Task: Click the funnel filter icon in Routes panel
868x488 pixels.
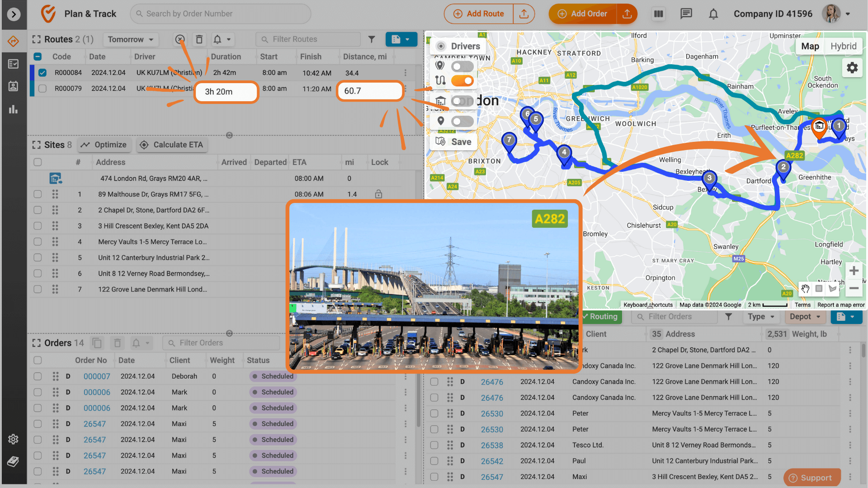Action: 372,39
